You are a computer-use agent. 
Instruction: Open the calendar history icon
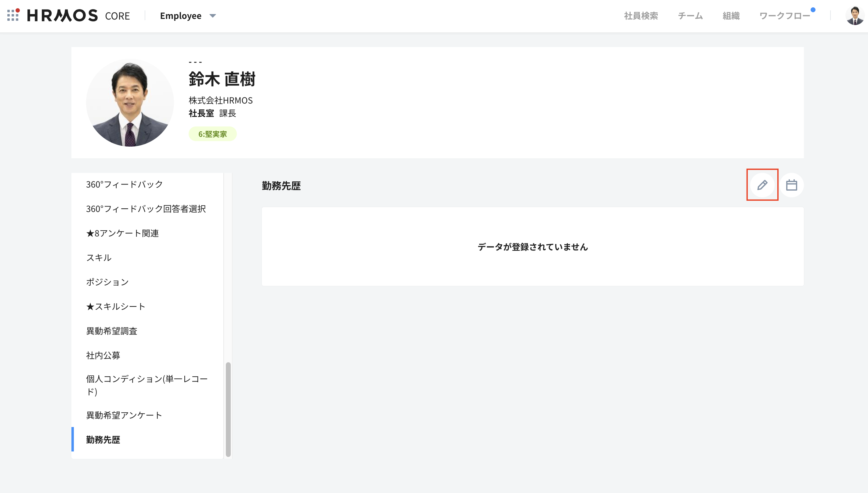pyautogui.click(x=791, y=185)
